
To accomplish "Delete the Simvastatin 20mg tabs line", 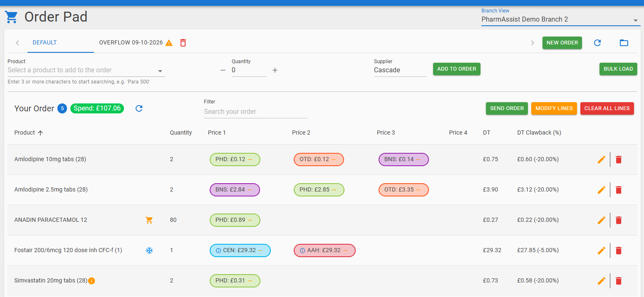I will (619, 281).
